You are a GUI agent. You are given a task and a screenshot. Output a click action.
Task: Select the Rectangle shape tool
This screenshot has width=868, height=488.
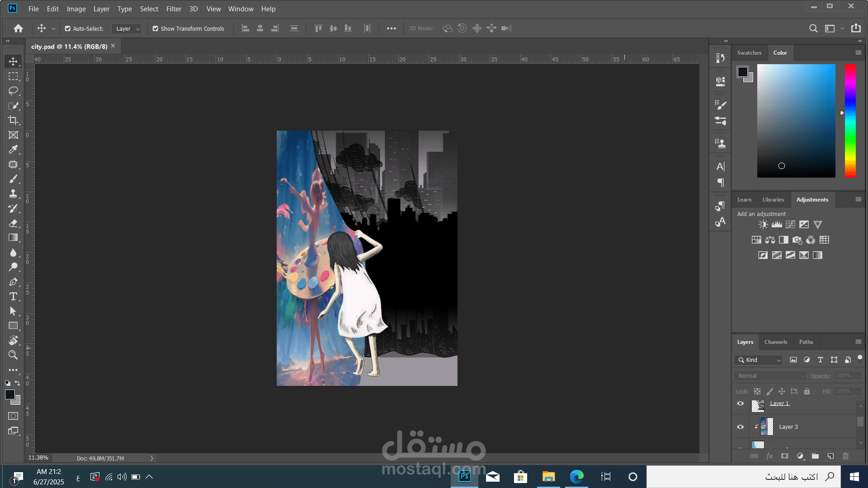point(13,326)
